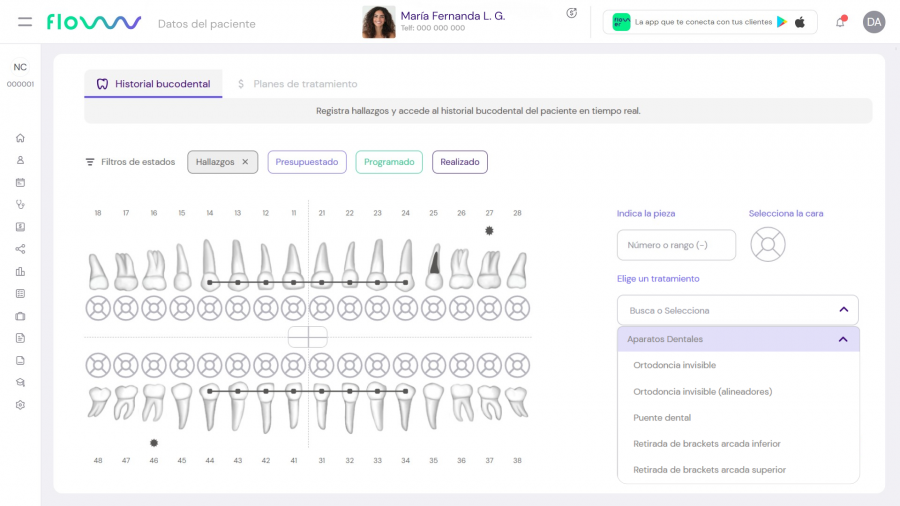Open settings gear icon in sidebar

[x=20, y=405]
